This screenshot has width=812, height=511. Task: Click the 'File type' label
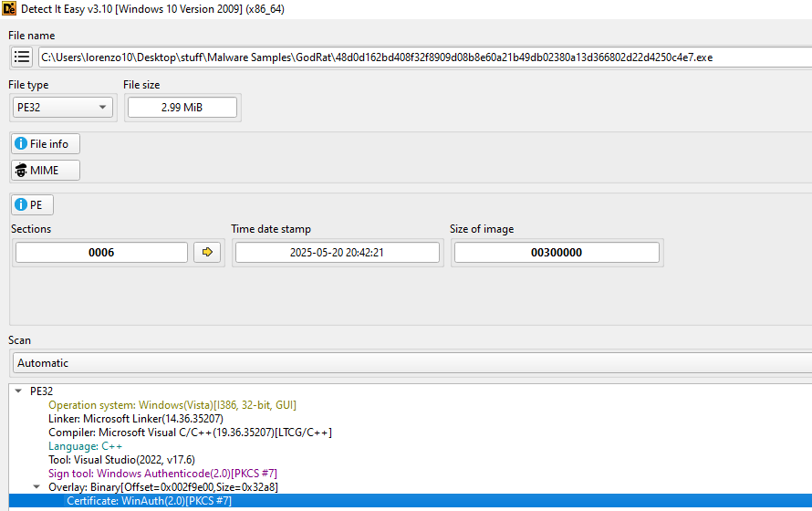(28, 84)
